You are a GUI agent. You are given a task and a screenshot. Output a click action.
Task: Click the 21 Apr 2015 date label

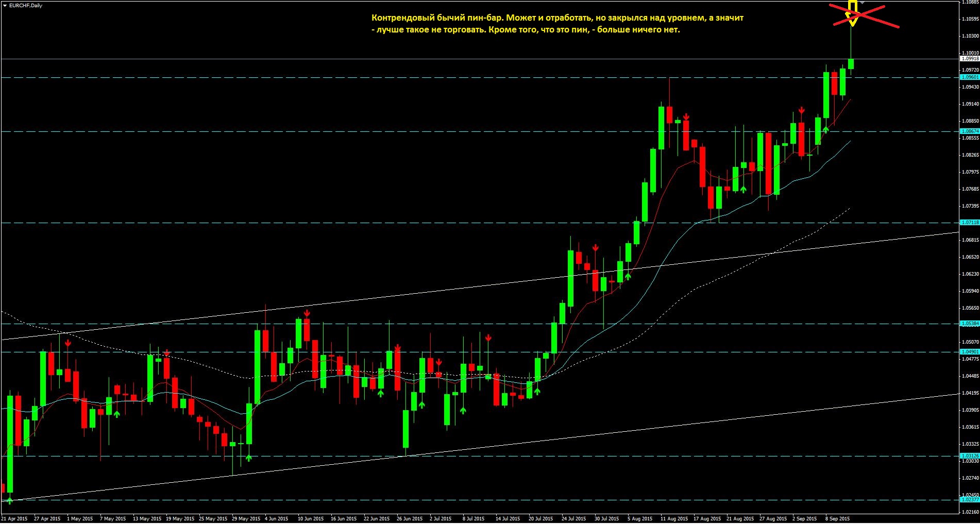[14, 519]
